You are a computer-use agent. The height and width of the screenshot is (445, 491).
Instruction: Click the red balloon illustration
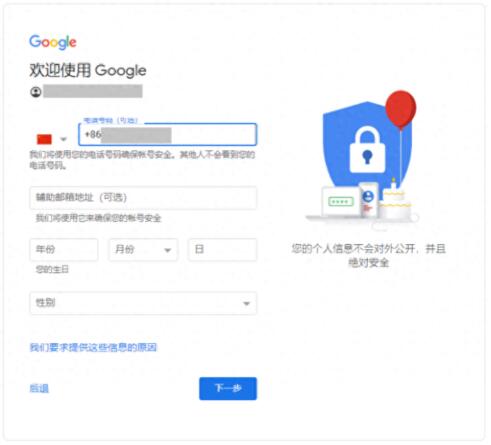[x=401, y=109]
